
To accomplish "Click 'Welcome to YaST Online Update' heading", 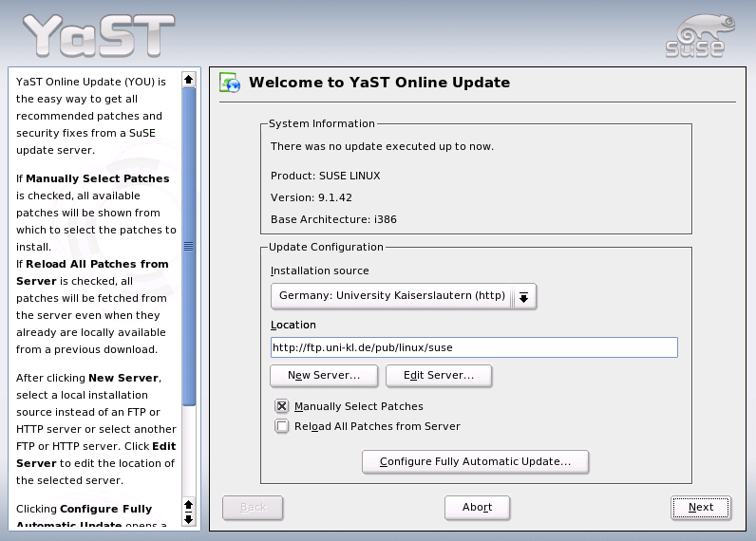I will [380, 83].
